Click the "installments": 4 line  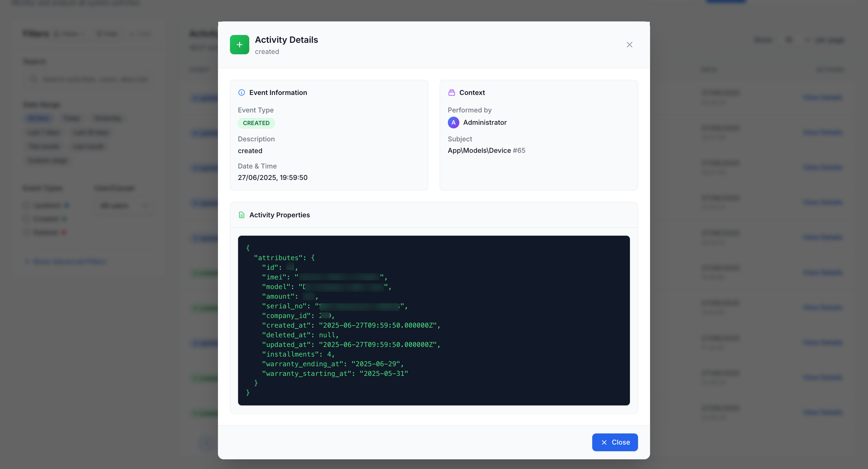[298, 354]
